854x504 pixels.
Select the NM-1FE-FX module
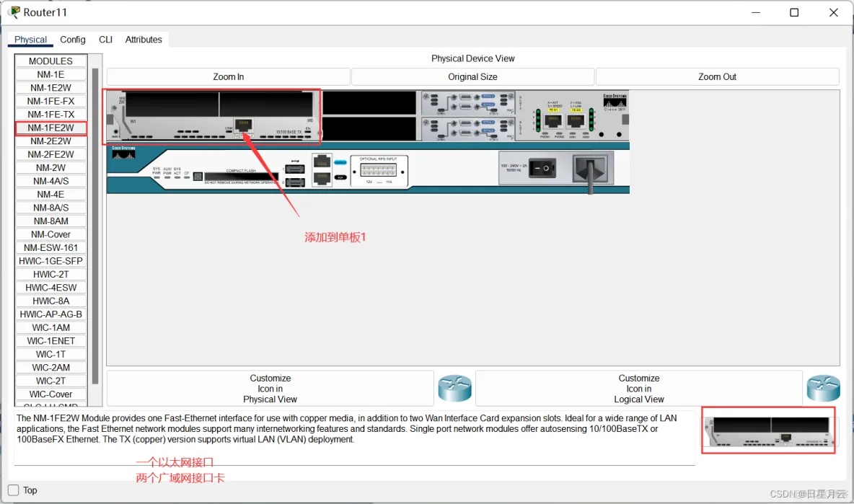50,101
